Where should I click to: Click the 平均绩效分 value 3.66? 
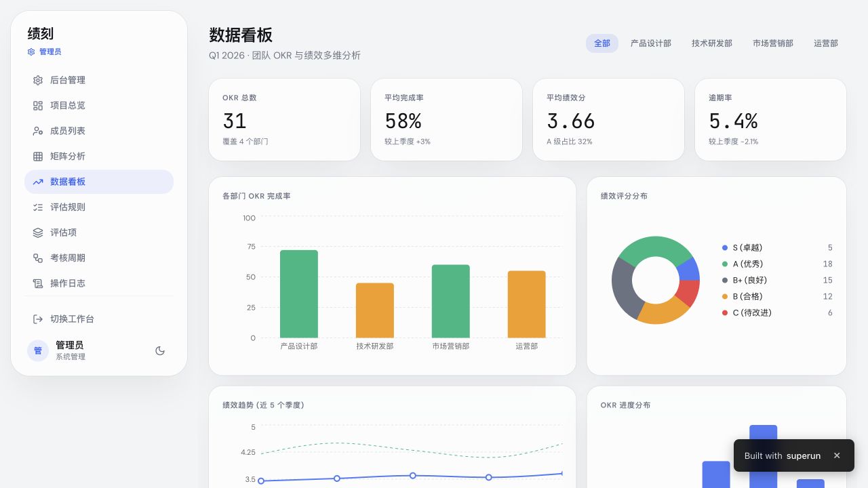571,121
